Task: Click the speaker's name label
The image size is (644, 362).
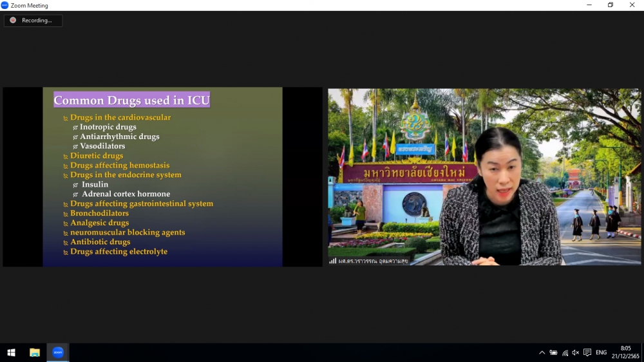Action: click(374, 261)
